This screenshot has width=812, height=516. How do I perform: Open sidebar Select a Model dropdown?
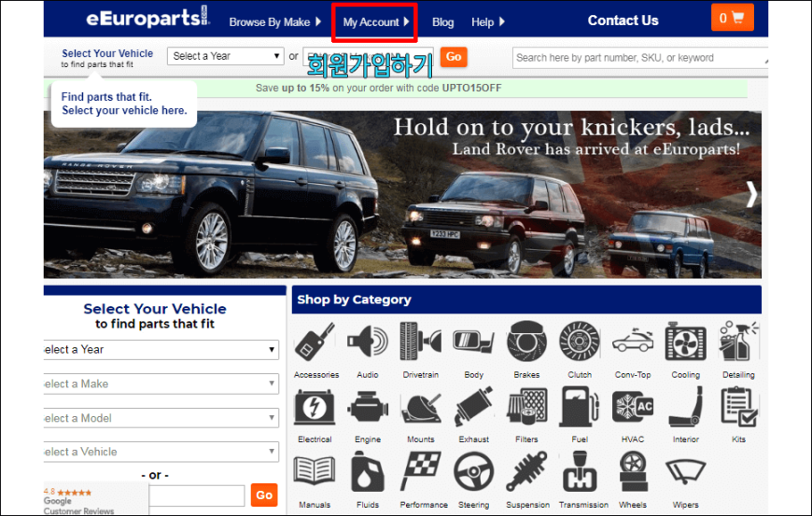click(161, 418)
